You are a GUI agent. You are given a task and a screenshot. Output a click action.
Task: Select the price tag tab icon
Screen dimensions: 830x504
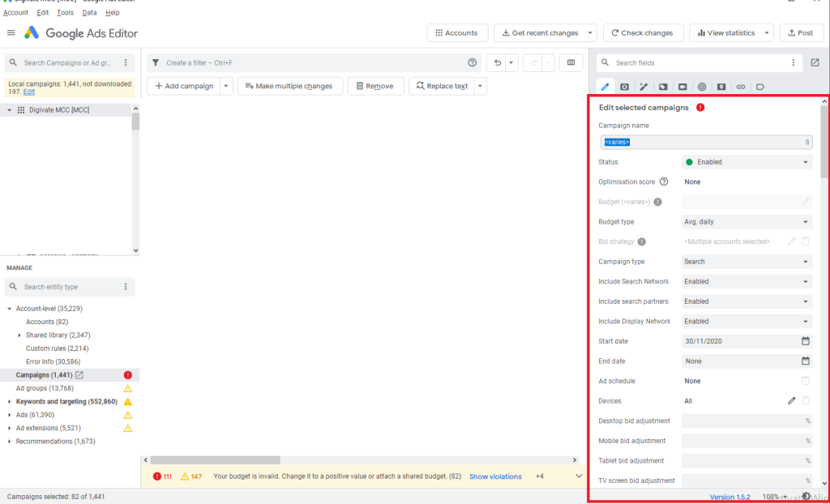tap(663, 87)
